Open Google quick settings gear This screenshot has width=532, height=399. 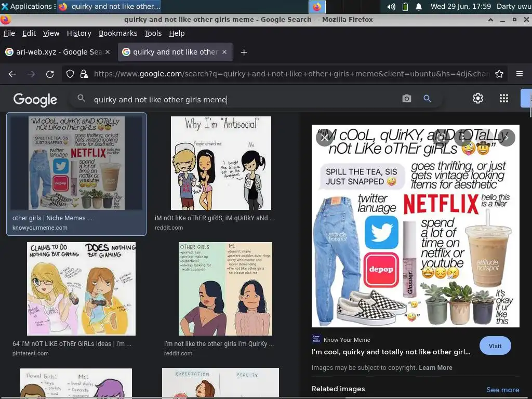pyautogui.click(x=478, y=98)
